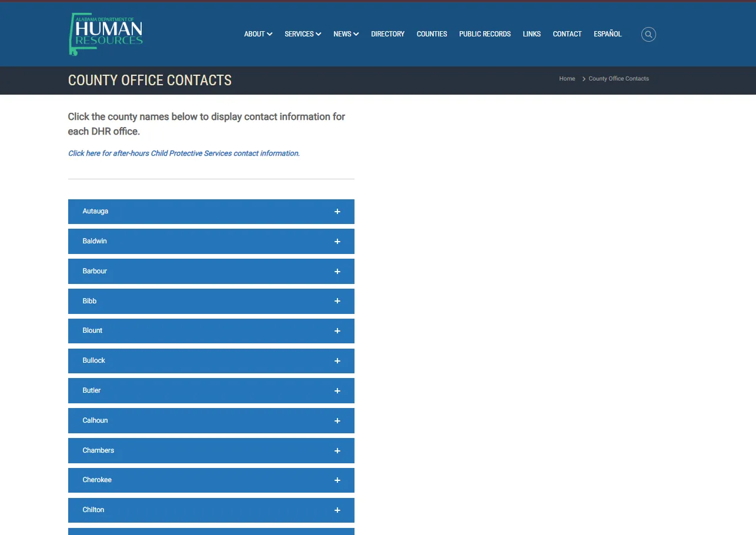
Task: Click the plus icon on Calhoun row
Action: [337, 421]
